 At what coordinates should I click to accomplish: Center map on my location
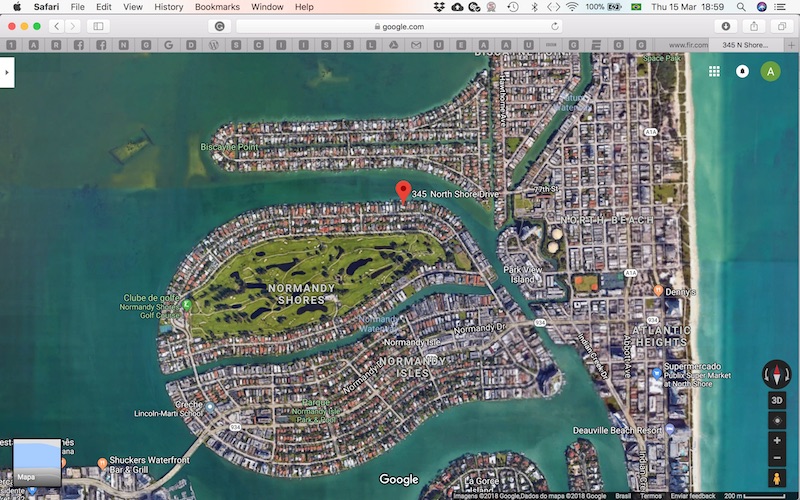[777, 419]
